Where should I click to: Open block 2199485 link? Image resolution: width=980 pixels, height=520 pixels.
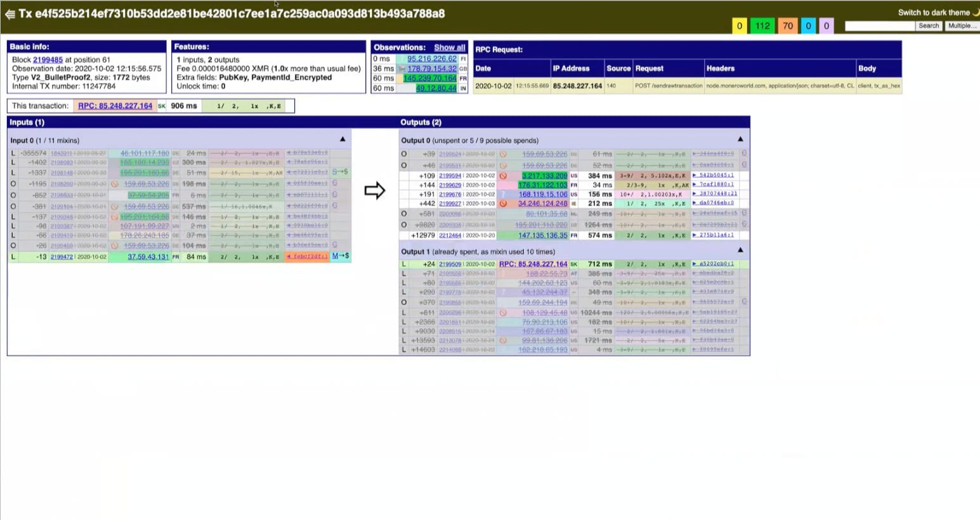pyautogui.click(x=48, y=60)
